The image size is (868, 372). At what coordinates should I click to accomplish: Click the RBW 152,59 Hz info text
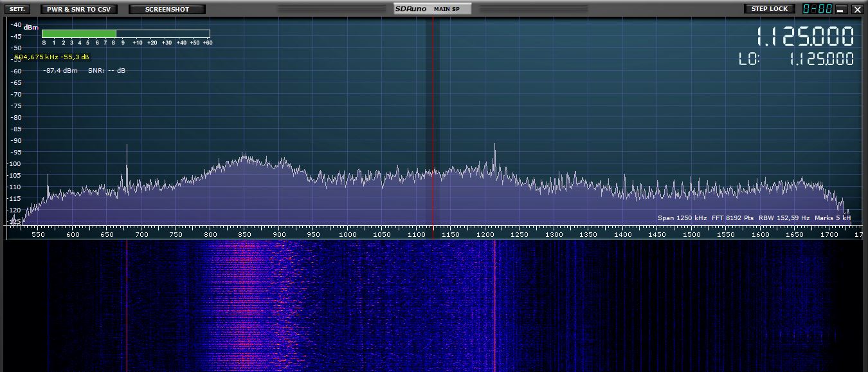(x=784, y=218)
